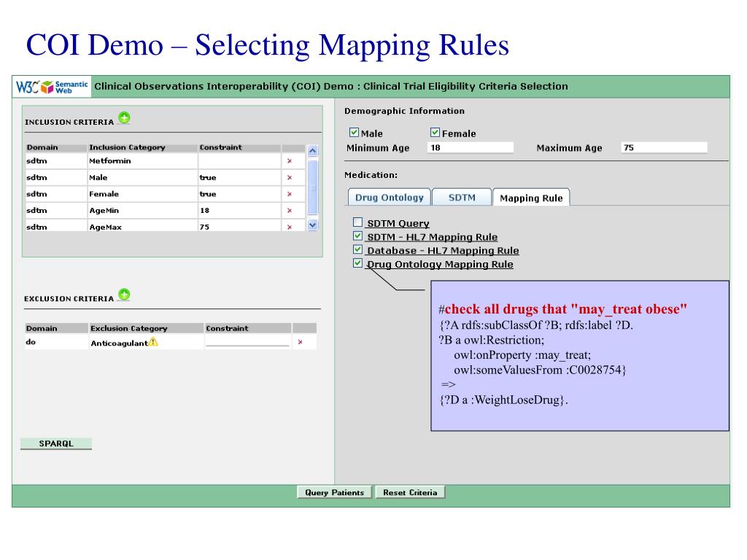Screen dimensions: 747x560
Task: Click the Anticoagulant warning icon
Action: (153, 342)
